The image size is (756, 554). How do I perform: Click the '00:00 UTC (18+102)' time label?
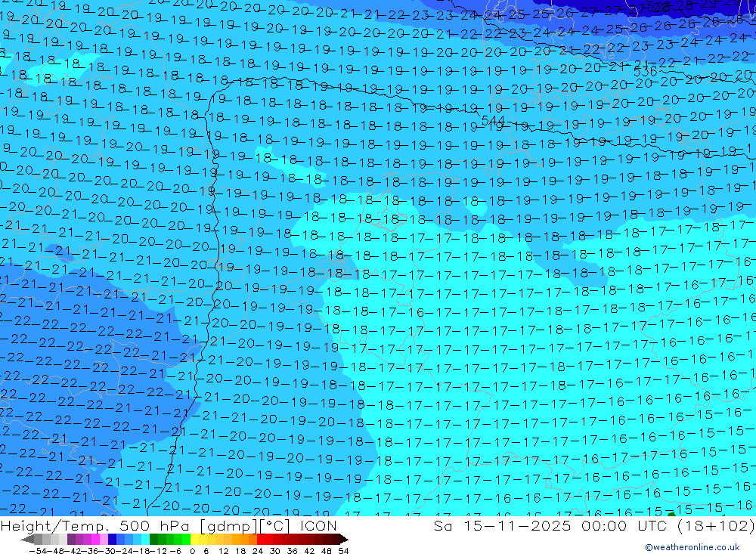pos(668,525)
